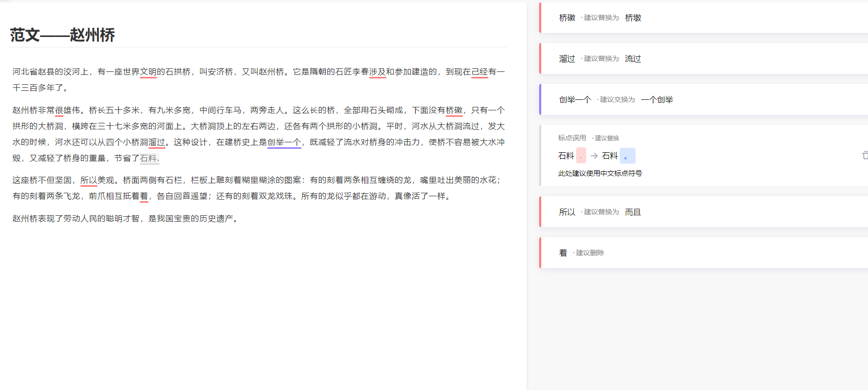Click the blue corrected punctuation chip after 石料
This screenshot has height=390, width=868.
pyautogui.click(x=627, y=156)
